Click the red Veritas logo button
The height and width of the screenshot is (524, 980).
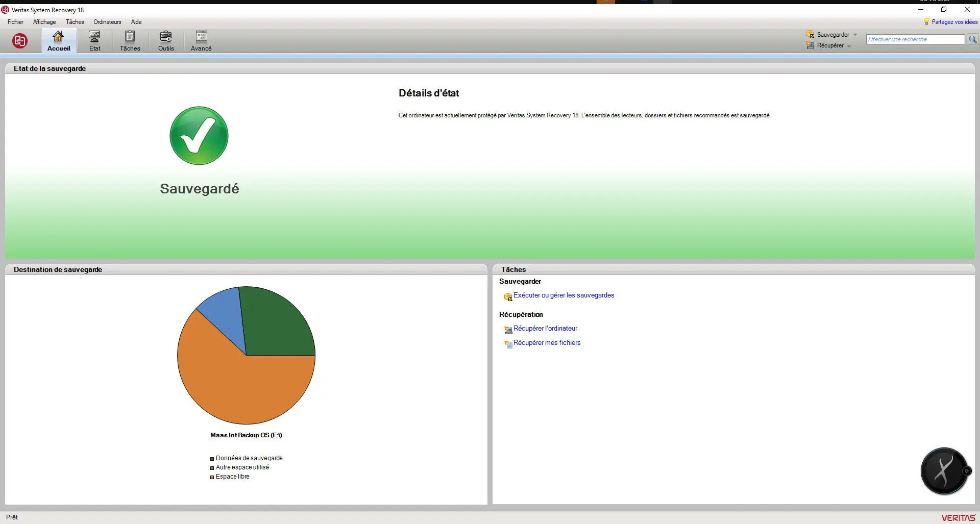coord(20,41)
